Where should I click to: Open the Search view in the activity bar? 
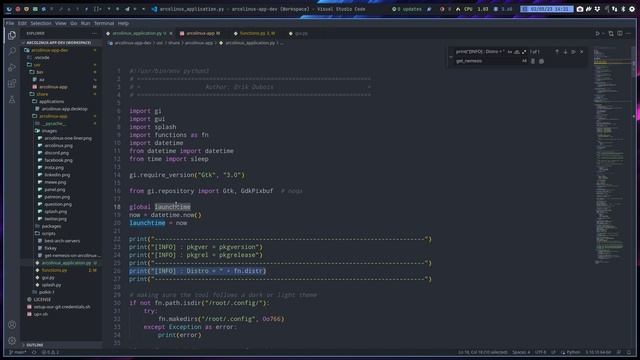click(x=12, y=51)
